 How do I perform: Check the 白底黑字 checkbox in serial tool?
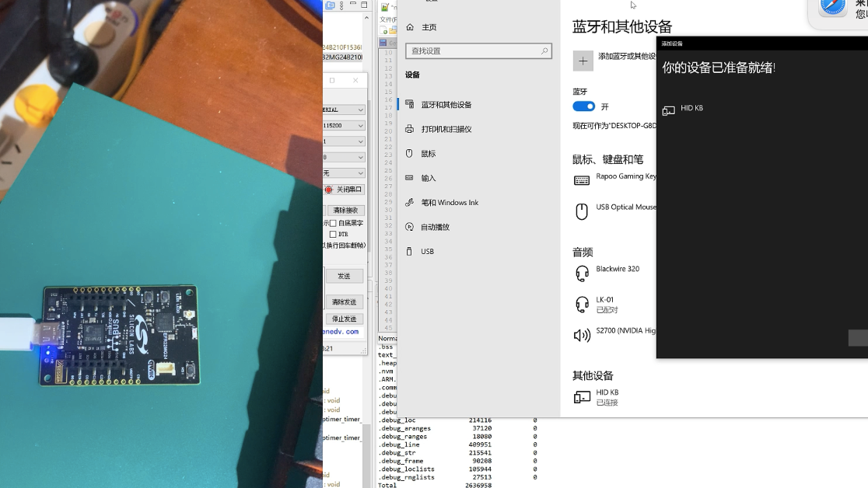click(x=333, y=223)
